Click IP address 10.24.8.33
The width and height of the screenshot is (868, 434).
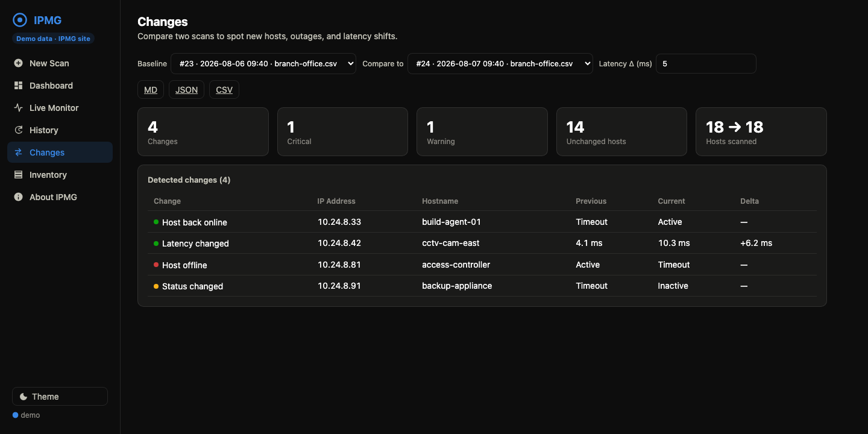339,222
